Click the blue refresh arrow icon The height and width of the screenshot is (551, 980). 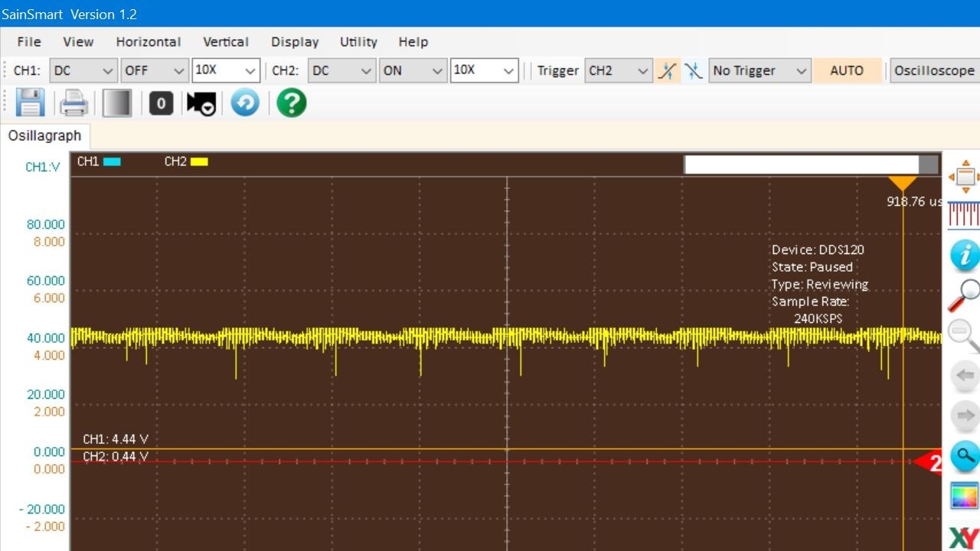(x=245, y=103)
